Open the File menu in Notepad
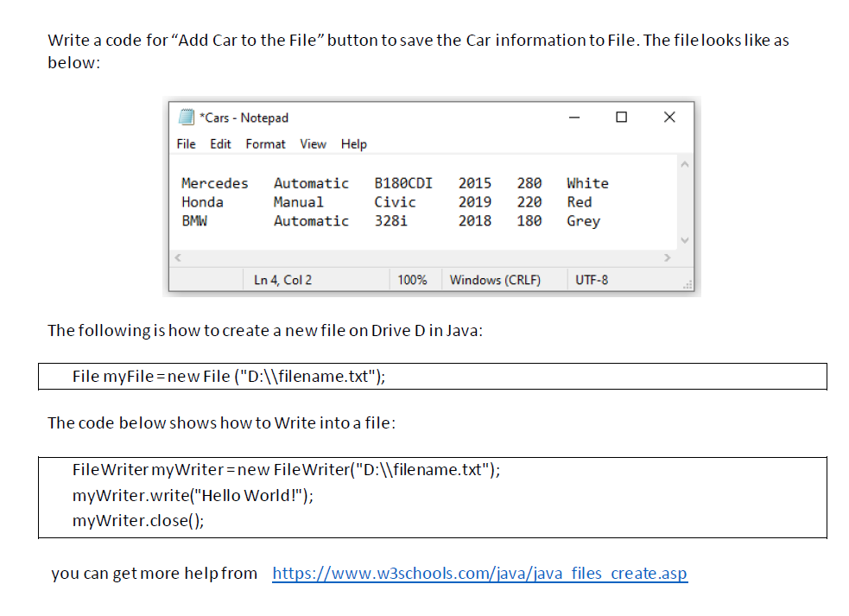The image size is (849, 616). click(186, 144)
